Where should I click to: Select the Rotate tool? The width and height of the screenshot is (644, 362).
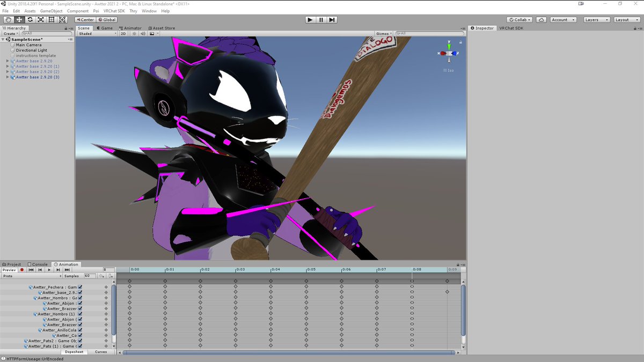[x=30, y=20]
